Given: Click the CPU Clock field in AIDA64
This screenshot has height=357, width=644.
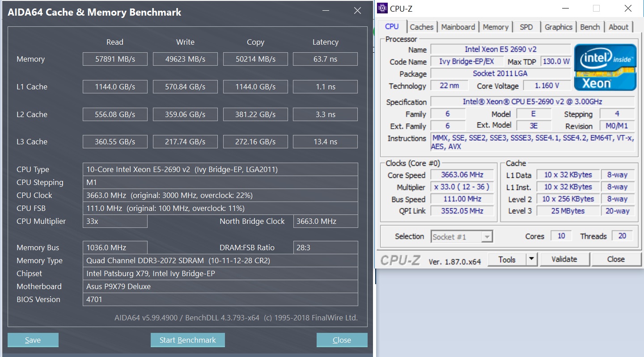Looking at the screenshot, I should pos(220,195).
